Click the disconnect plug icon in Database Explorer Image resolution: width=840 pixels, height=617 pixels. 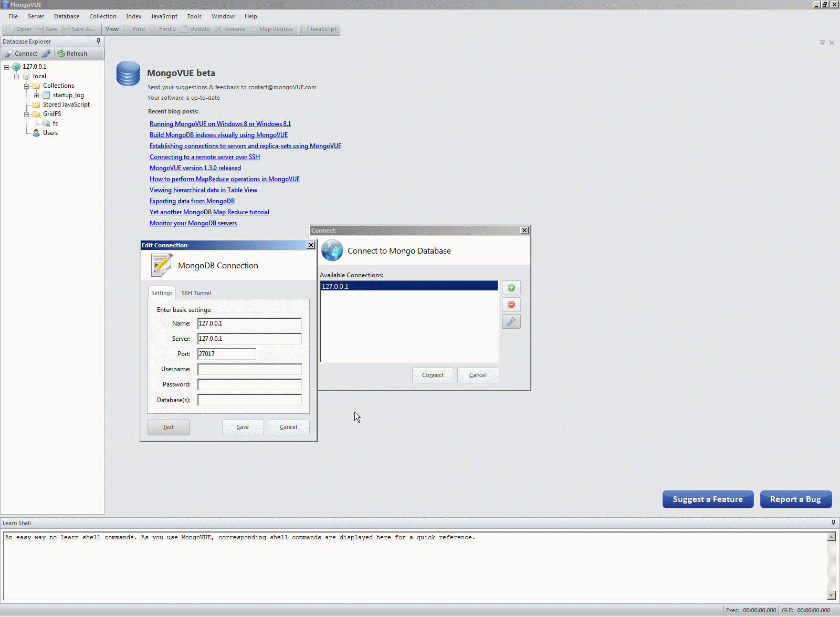click(46, 54)
